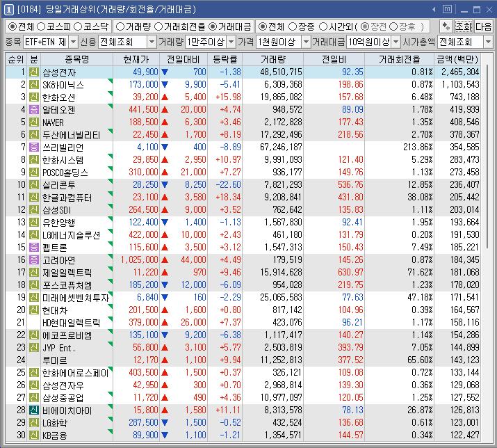Select the 장후 after-market radio option
This screenshot has width=497, height=448.
[x=393, y=26]
